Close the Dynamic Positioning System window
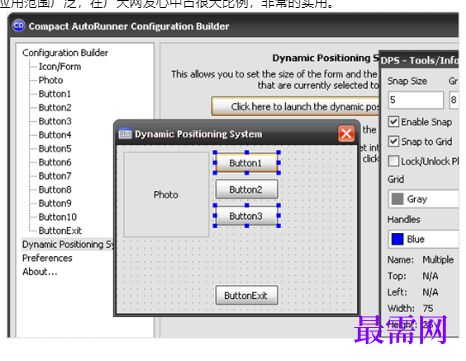This screenshot has height=361, width=466. [346, 134]
